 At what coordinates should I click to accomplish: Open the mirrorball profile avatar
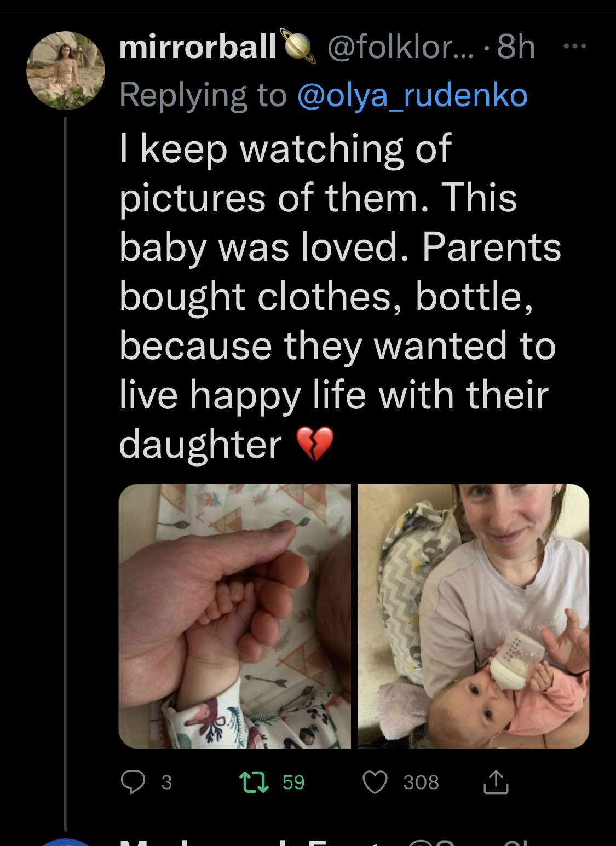point(66,70)
